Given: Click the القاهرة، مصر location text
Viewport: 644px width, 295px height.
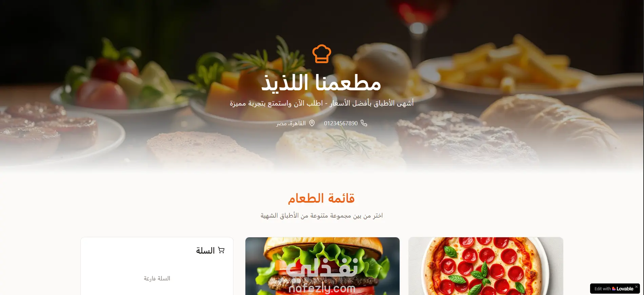Looking at the screenshot, I should [291, 123].
